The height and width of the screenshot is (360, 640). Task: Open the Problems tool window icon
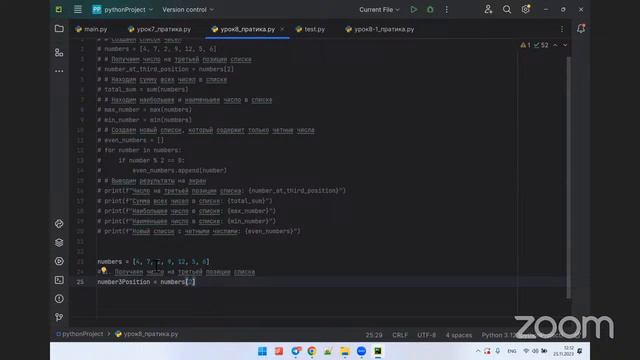tap(59, 299)
